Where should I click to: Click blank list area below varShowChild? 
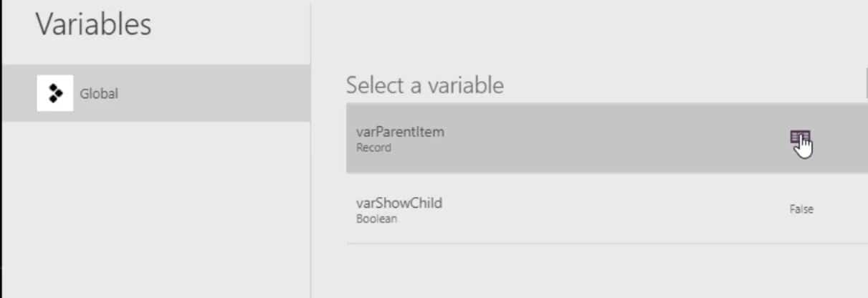point(606,271)
